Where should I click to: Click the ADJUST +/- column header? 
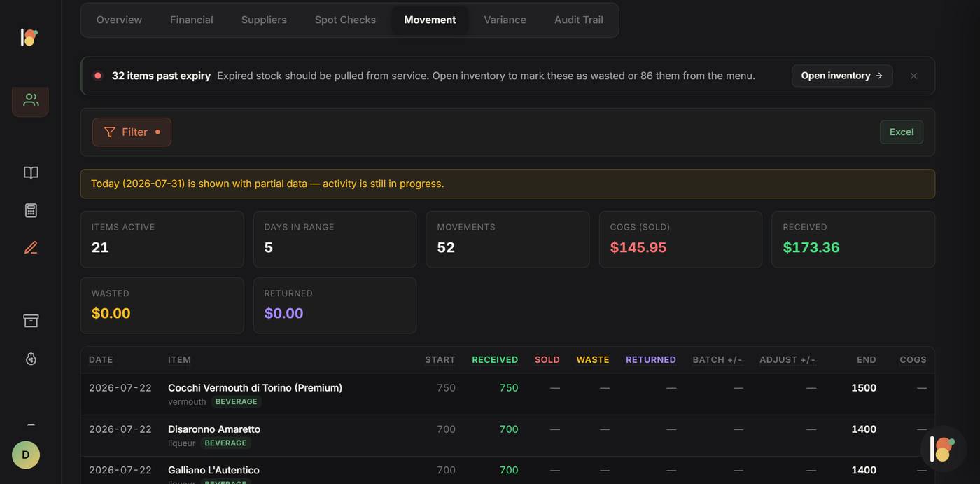tap(787, 360)
